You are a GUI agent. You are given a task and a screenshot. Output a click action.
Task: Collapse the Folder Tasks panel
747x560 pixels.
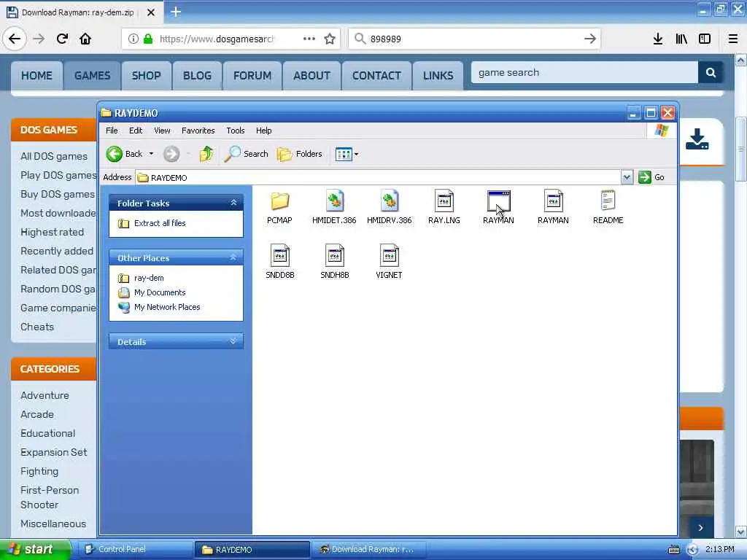tap(233, 203)
